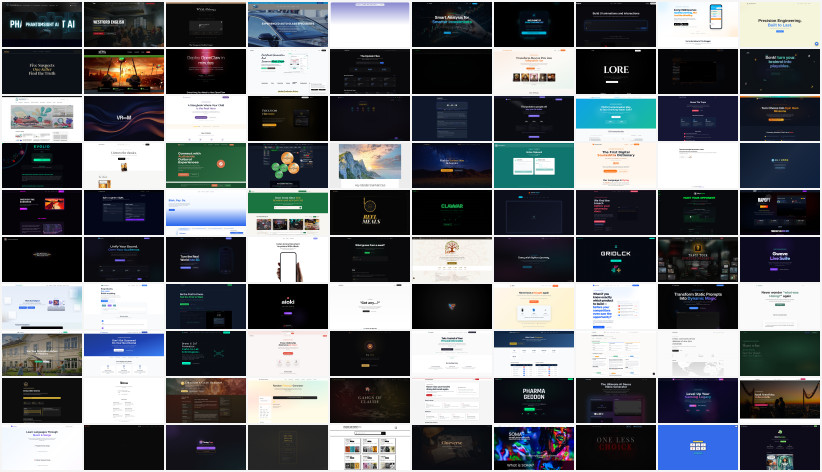Select the Transform Static Prompts thumbnail

(x=698, y=307)
